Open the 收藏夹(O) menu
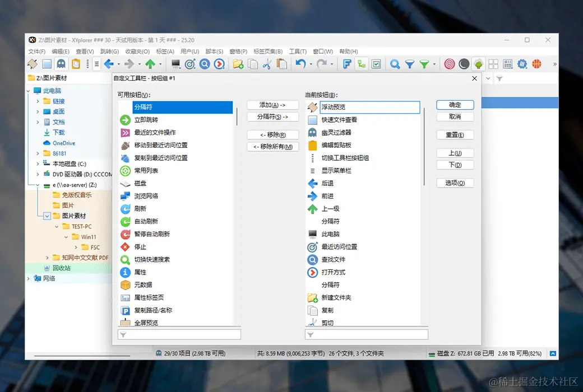This screenshot has width=583, height=392. pyautogui.click(x=137, y=52)
